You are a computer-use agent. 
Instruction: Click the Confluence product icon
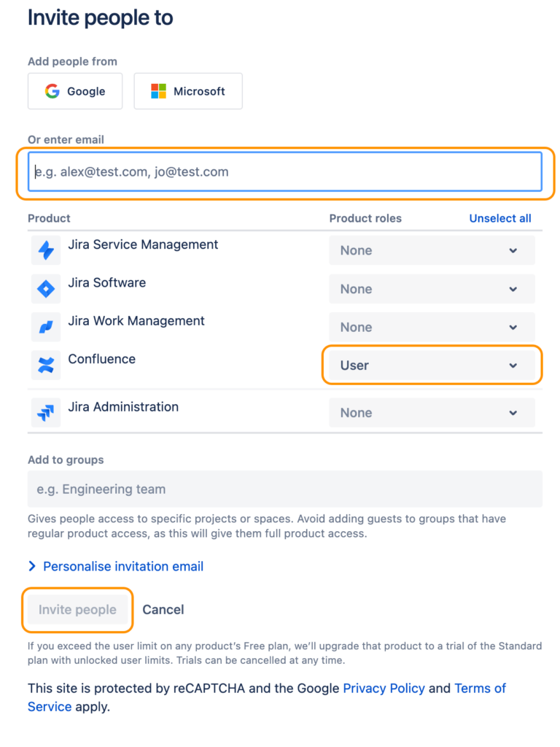(46, 365)
